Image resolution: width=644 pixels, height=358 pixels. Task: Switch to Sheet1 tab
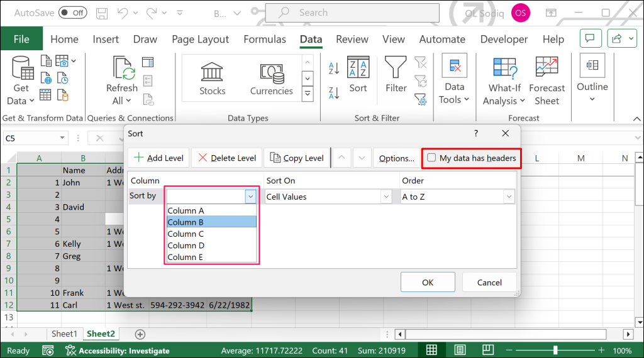coord(64,334)
